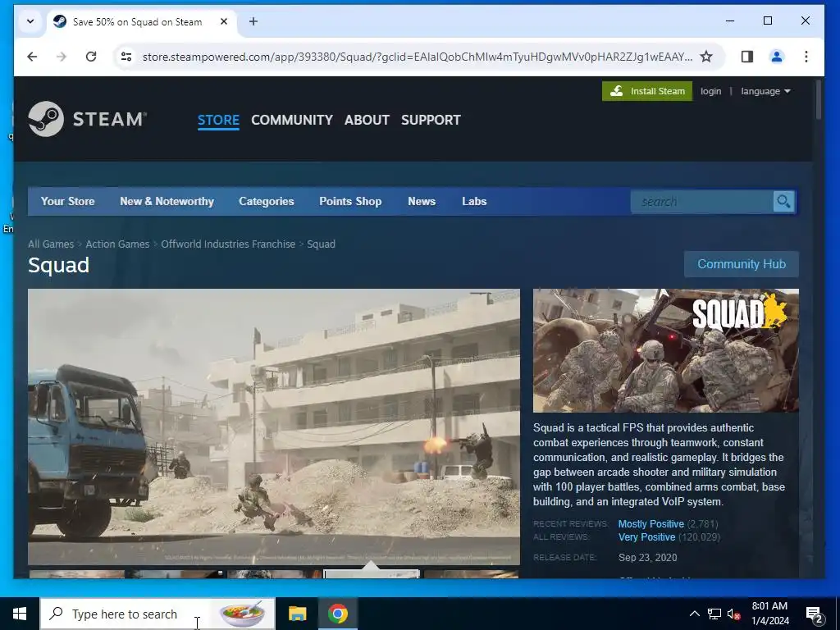
Task: Reload the page
Action: tap(91, 57)
